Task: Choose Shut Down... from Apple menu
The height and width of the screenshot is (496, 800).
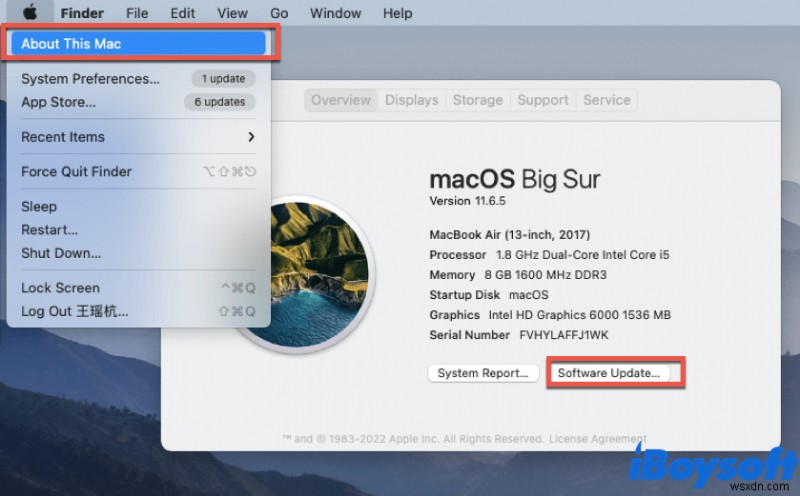Action: [x=138, y=253]
